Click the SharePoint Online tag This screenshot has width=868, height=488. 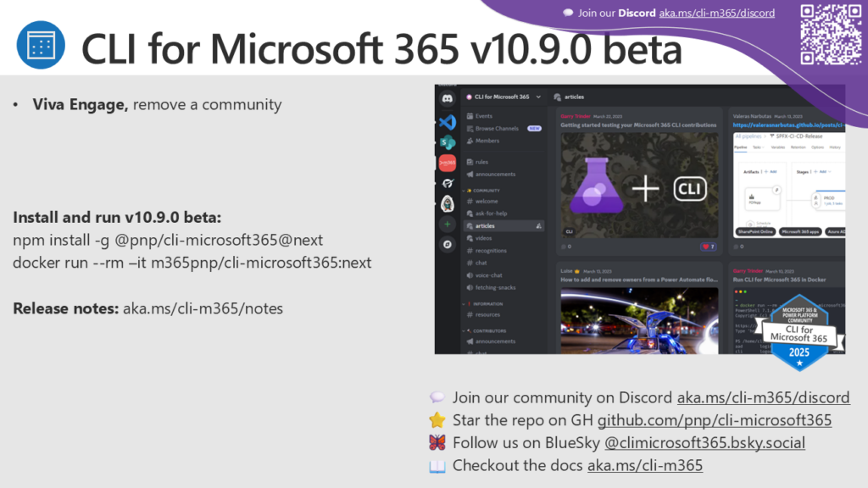click(755, 232)
